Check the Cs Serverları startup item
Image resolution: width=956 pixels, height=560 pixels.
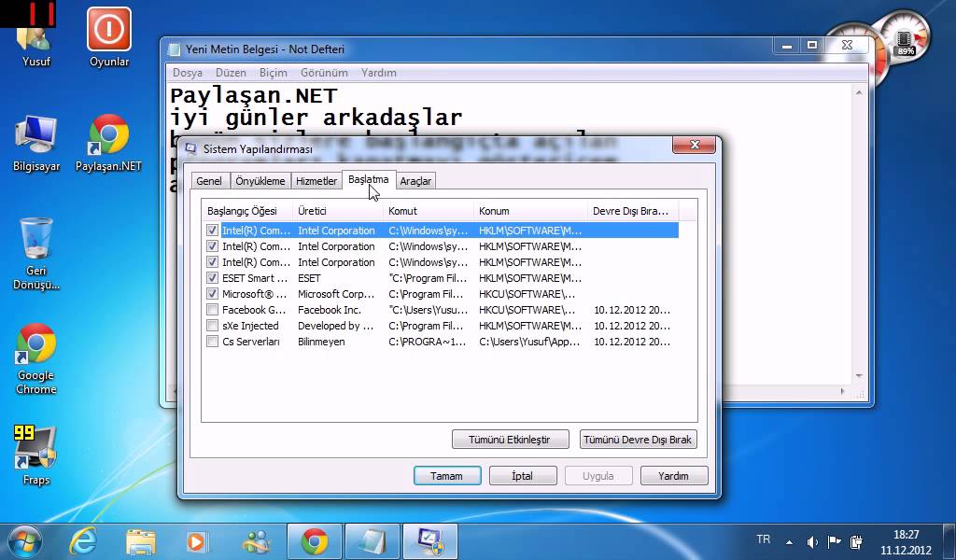(212, 342)
